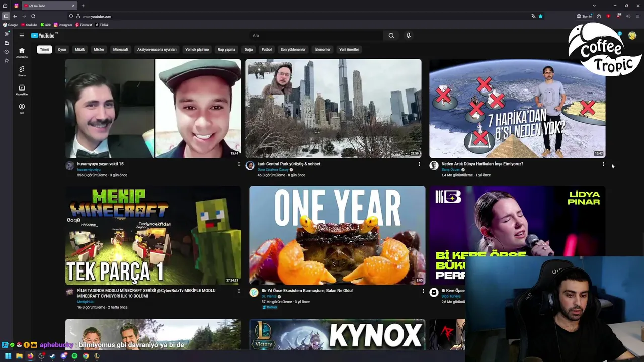Image resolution: width=644 pixels, height=362 pixels.
Task: Open the Instagram bookmark in bookmarks bar
Action: pyautogui.click(x=63, y=25)
